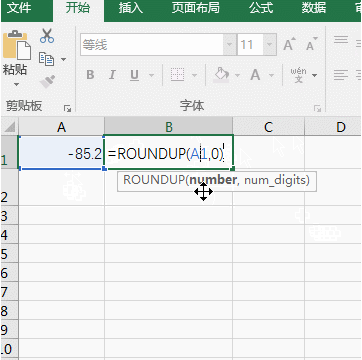Apply cell borders icon
Screen dimensions: 362x360
[x=177, y=75]
